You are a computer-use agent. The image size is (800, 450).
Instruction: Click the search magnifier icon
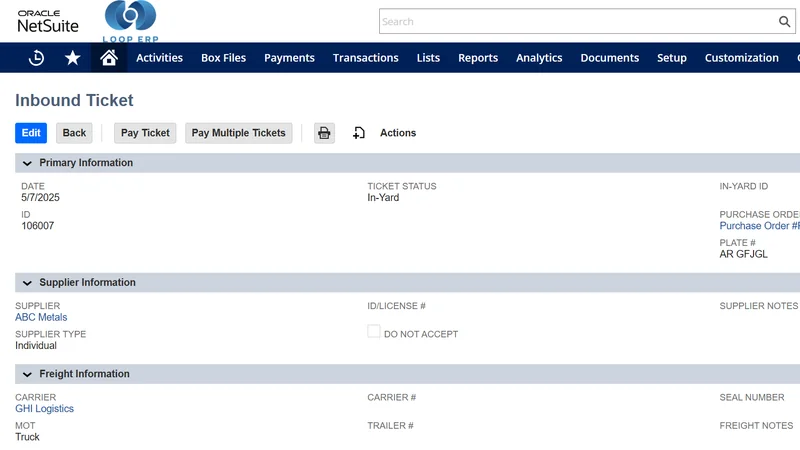[x=784, y=21]
